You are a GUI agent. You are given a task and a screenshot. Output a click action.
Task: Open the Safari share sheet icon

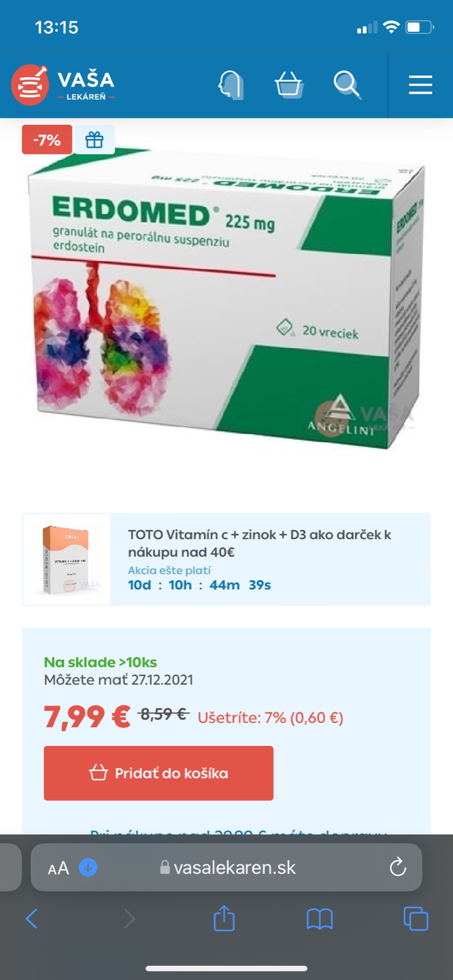(224, 918)
